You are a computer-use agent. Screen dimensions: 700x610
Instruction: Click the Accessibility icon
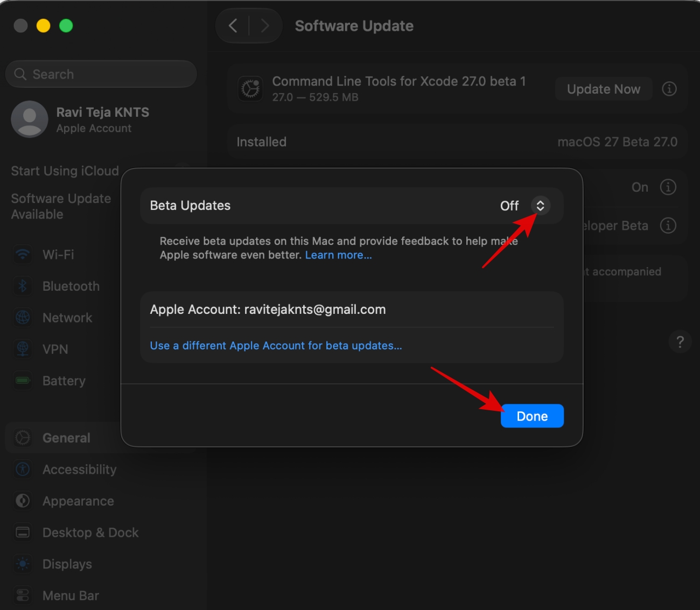point(23,469)
